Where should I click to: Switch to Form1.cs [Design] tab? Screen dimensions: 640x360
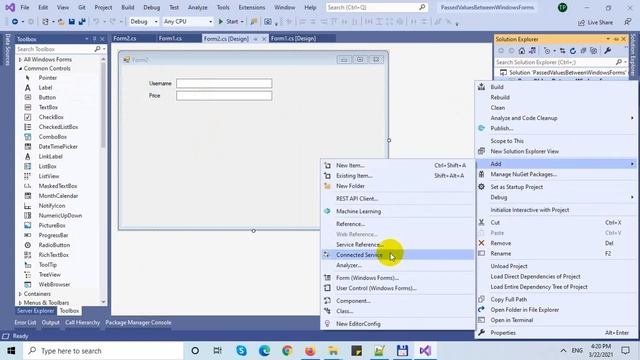(x=293, y=38)
